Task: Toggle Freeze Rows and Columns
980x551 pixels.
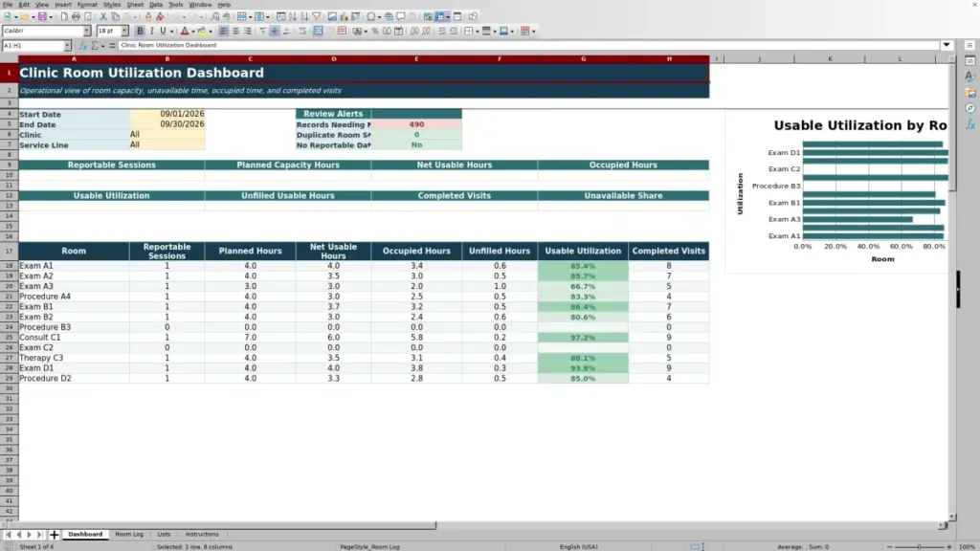Action: [440, 17]
